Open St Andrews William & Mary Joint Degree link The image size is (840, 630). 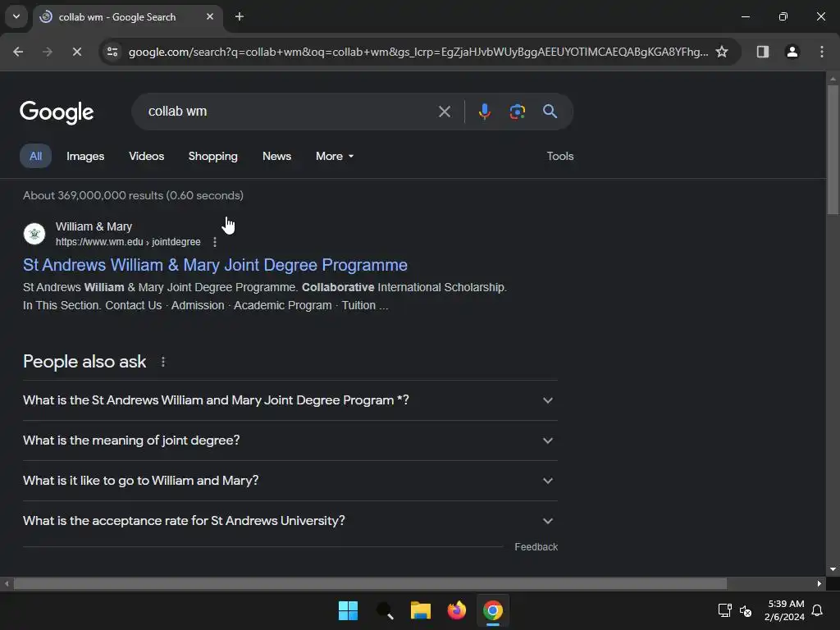coord(215,265)
